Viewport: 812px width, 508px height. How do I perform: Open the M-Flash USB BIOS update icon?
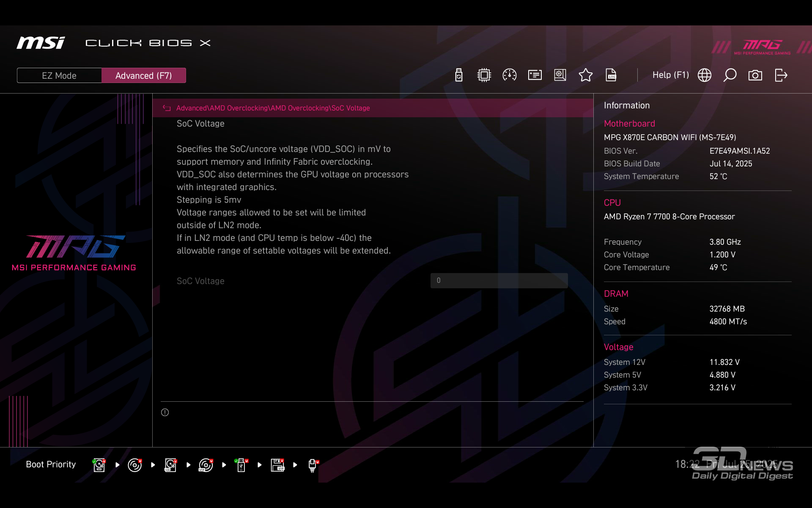459,75
